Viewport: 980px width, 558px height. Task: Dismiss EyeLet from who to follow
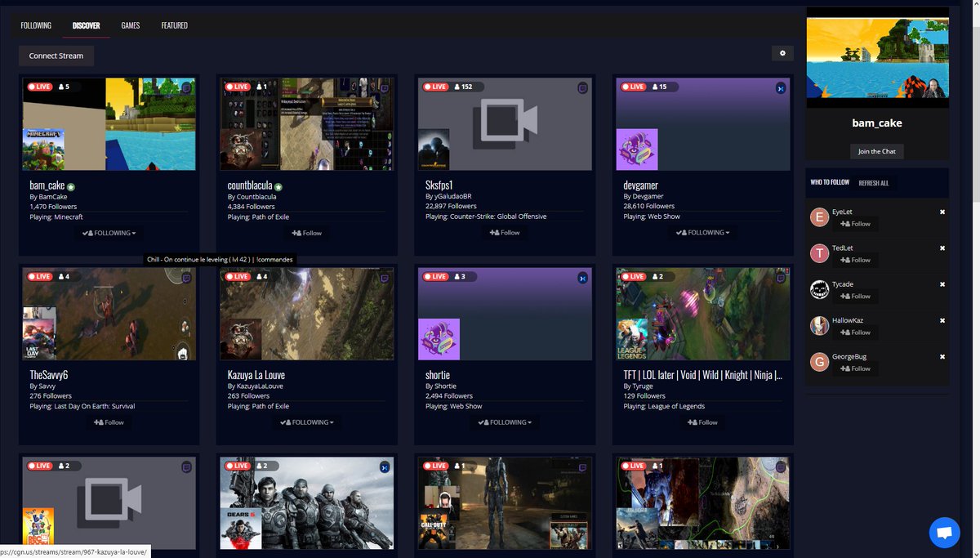[x=942, y=212]
